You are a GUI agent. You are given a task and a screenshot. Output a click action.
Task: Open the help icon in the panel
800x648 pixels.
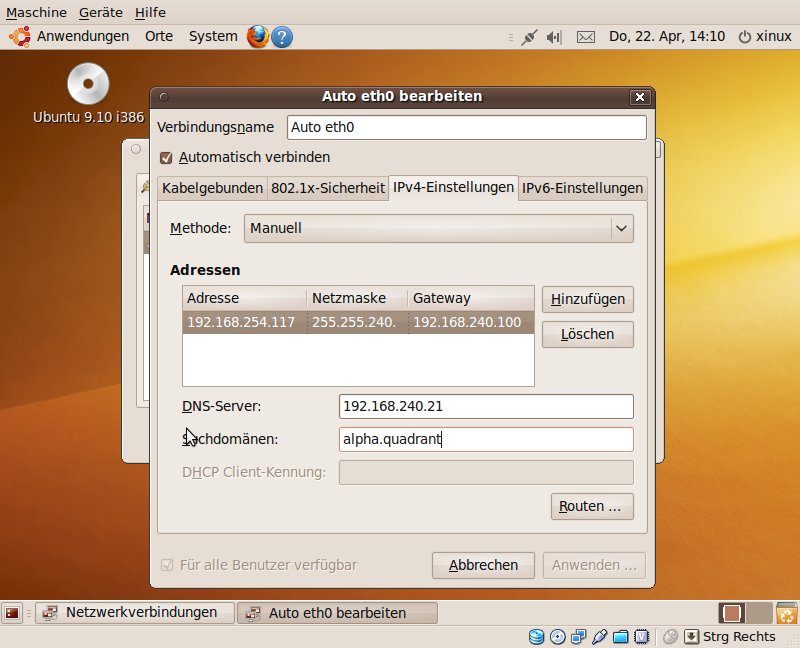click(282, 36)
